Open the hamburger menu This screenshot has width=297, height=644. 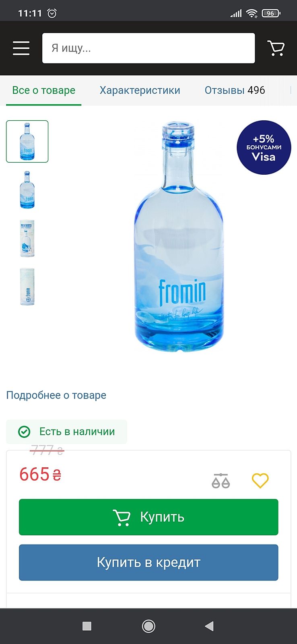click(x=21, y=48)
